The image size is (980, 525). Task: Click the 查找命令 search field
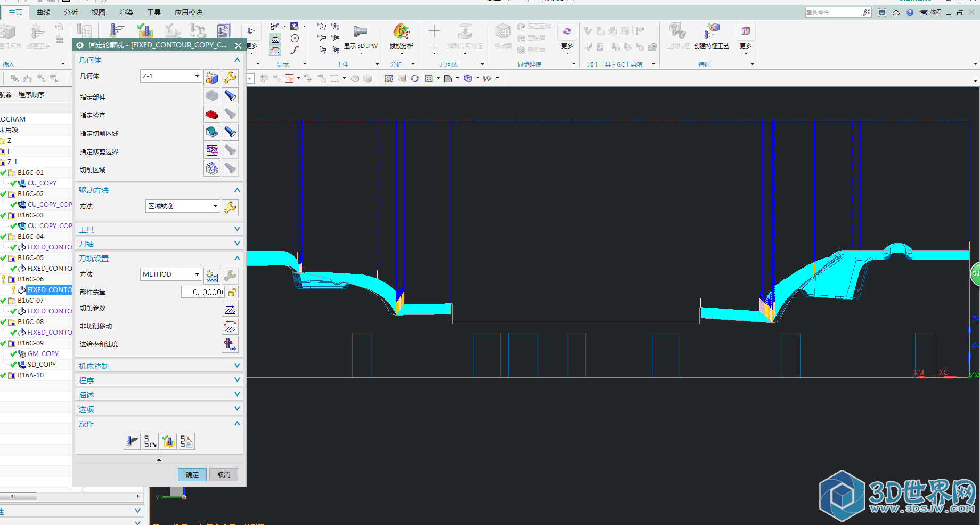(x=834, y=12)
